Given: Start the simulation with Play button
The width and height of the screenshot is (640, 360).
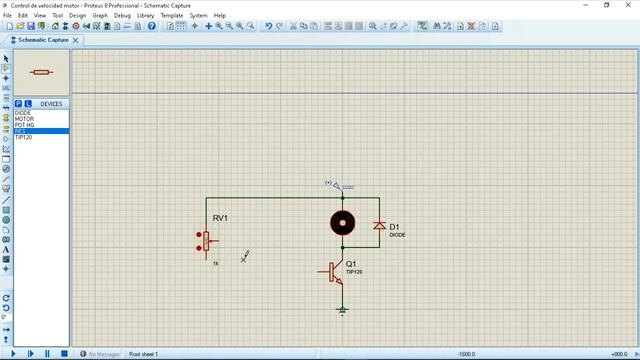Looking at the screenshot, I should coord(13,353).
